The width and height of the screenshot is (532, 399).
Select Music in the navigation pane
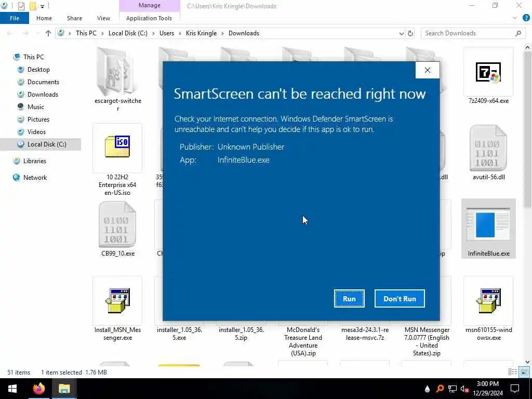click(36, 107)
